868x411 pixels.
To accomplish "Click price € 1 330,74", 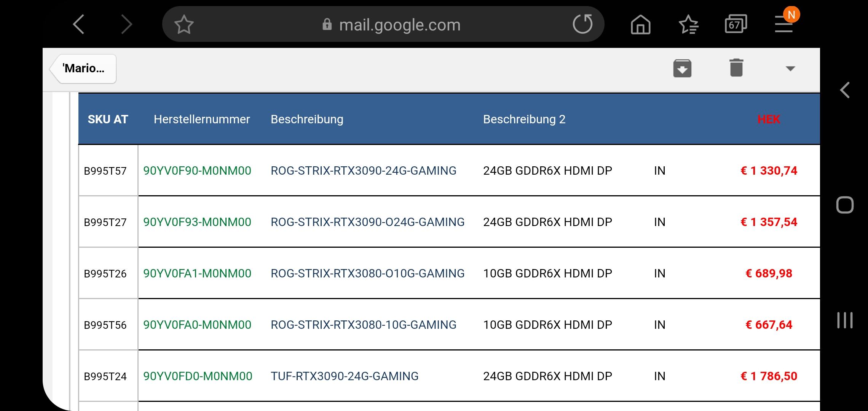I will [x=769, y=171].
